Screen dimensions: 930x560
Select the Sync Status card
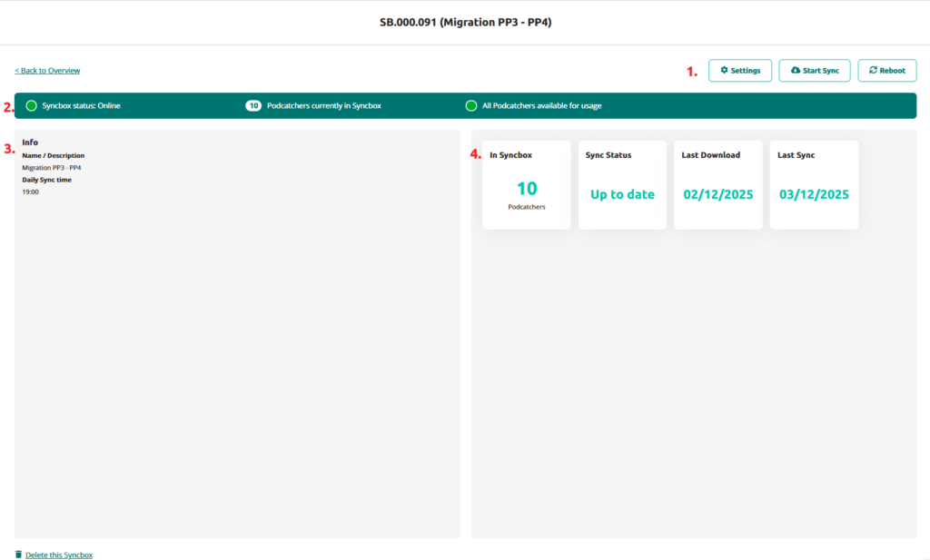622,185
